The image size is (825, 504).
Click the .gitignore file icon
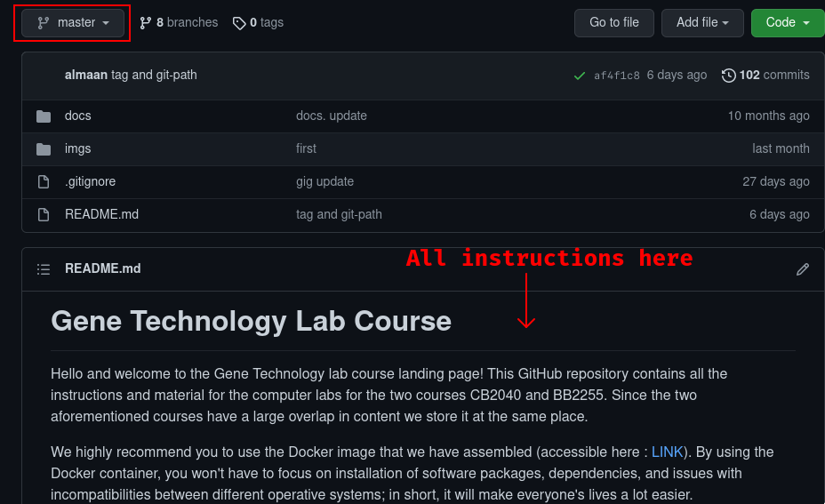click(44, 182)
